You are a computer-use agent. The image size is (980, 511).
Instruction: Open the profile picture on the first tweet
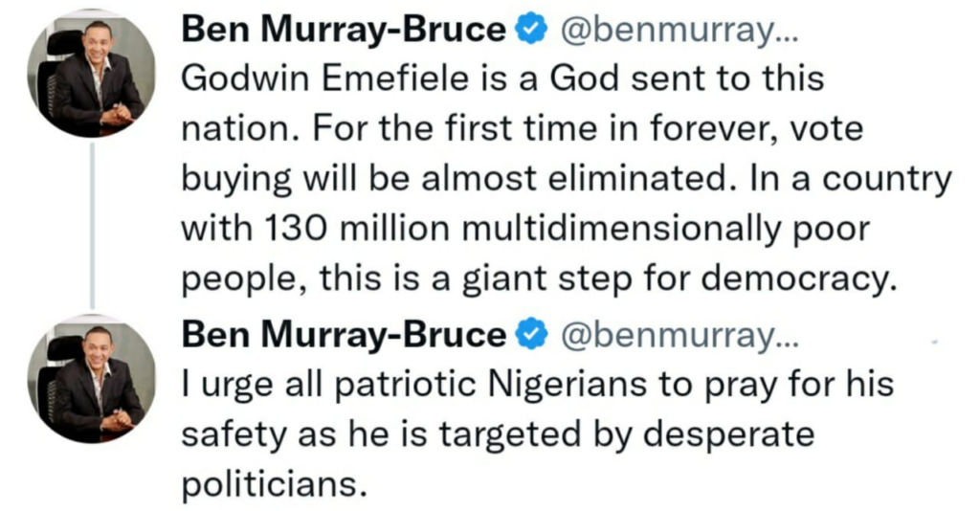click(92, 78)
